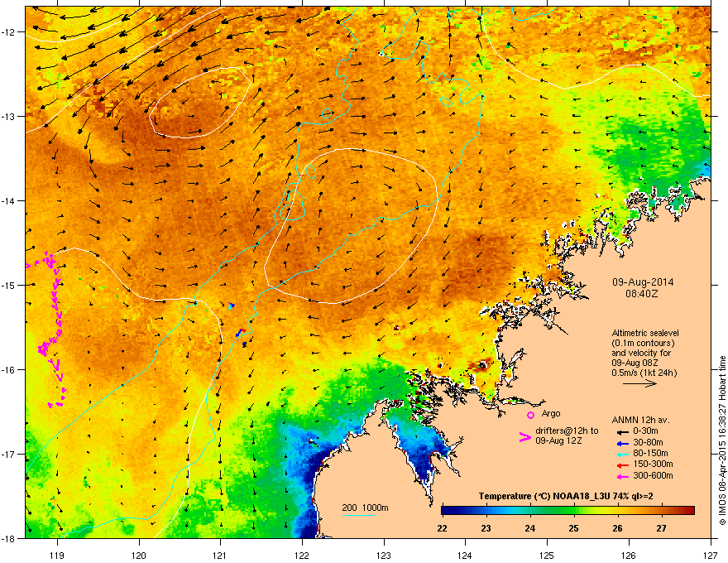728x563 pixels.
Task: Click the '0.5m/s (1kt 24h)' text
Action: (x=644, y=373)
